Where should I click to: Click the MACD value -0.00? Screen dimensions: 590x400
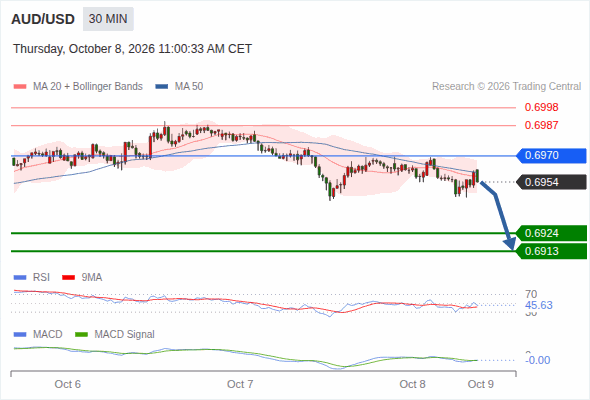coord(538,360)
